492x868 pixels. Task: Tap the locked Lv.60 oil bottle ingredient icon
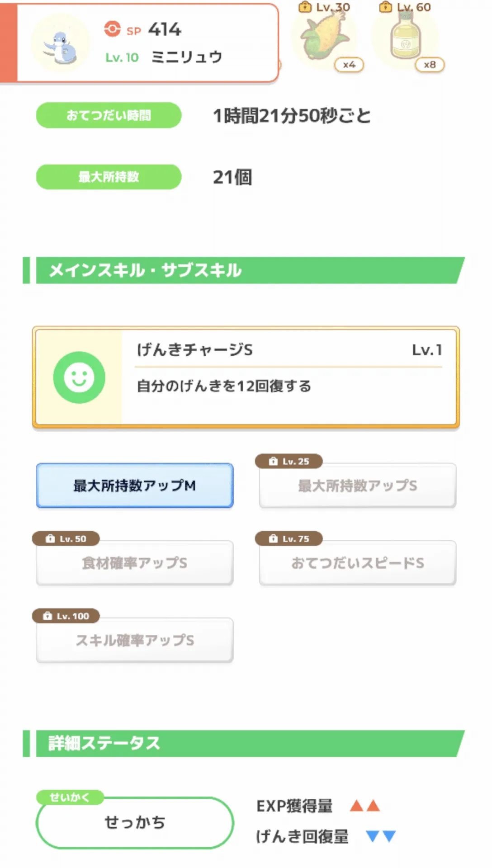(405, 37)
